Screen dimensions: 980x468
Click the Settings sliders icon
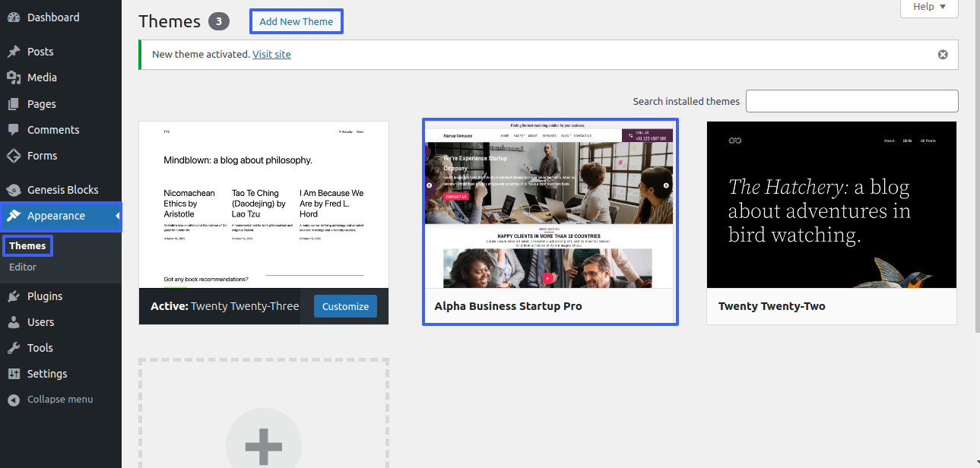click(14, 374)
